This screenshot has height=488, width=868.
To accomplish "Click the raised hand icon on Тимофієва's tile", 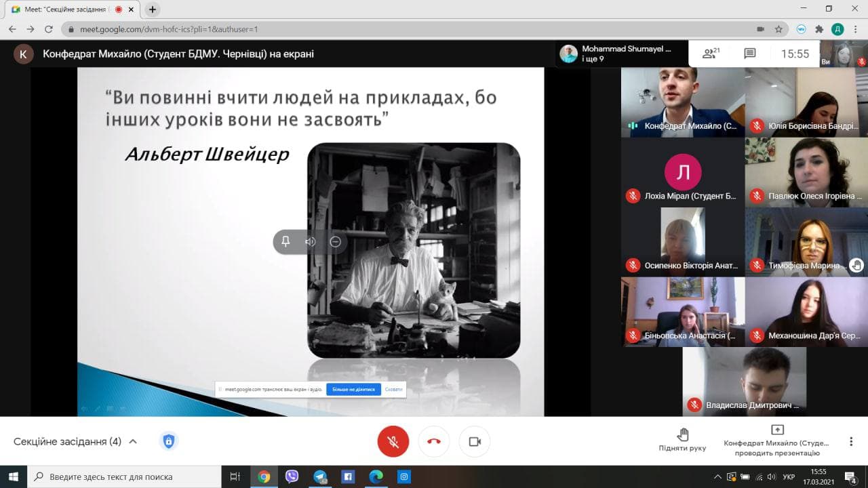I will [x=856, y=265].
